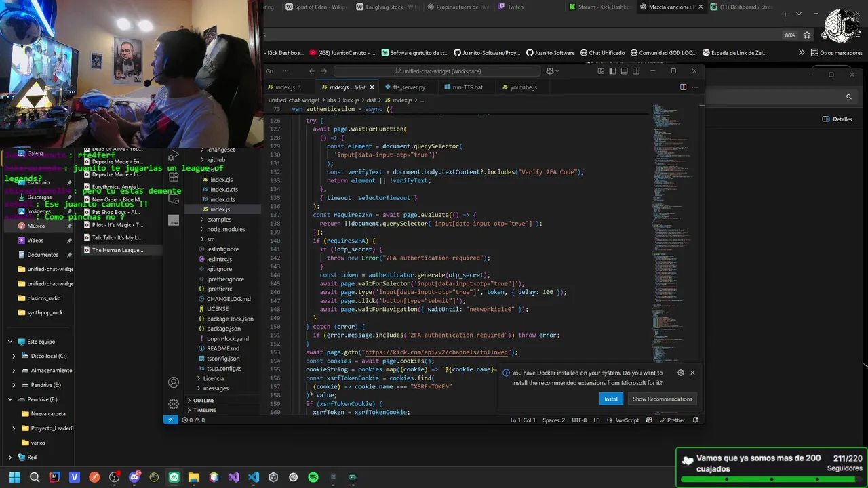The width and height of the screenshot is (868, 488).
Task: Open the .ENV activity bar icon
Action: [x=174, y=221]
